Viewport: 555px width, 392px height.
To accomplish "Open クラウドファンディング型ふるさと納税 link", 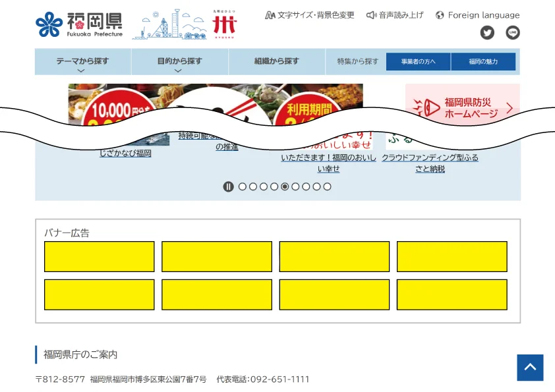I will point(430,163).
